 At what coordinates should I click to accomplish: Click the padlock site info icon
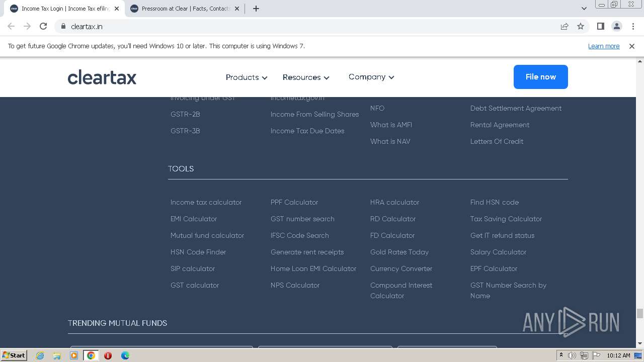[x=63, y=26]
